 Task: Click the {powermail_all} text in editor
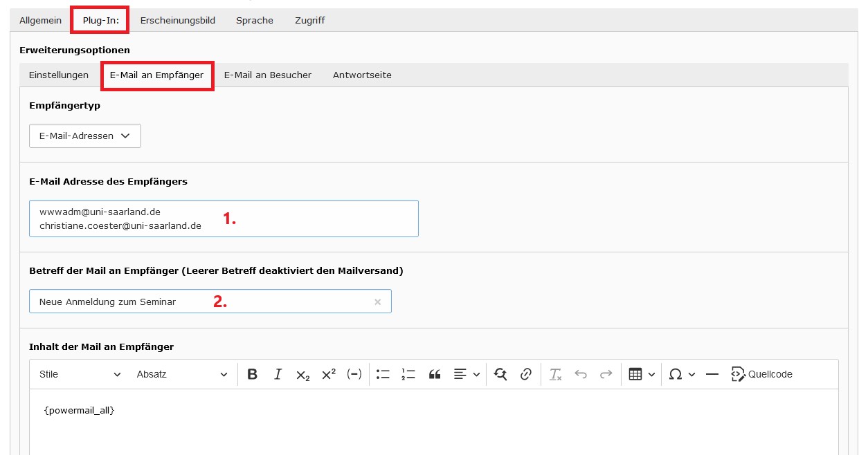click(79, 410)
